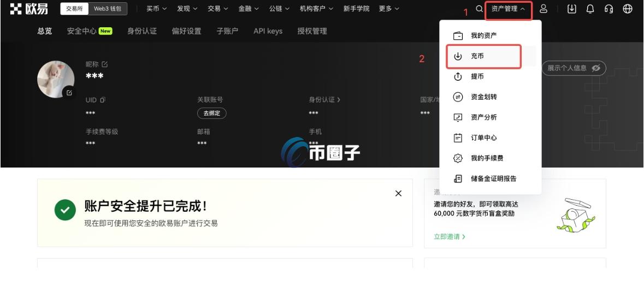
Task: Click the download app icon
Action: [x=572, y=9]
